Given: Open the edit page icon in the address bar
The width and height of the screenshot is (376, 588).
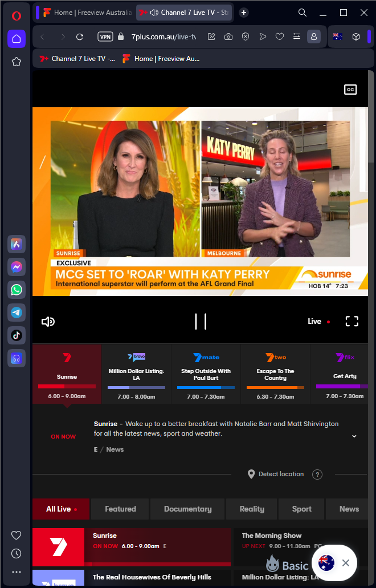Looking at the screenshot, I should [x=211, y=37].
